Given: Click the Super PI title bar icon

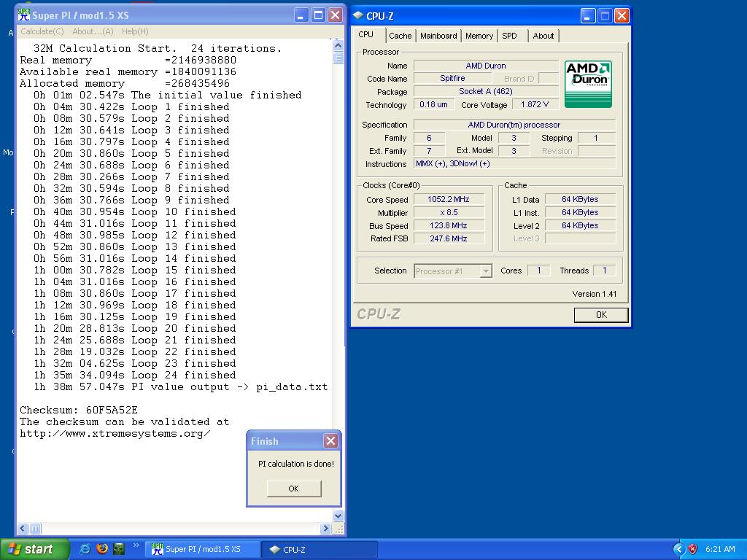Looking at the screenshot, I should pyautogui.click(x=24, y=15).
